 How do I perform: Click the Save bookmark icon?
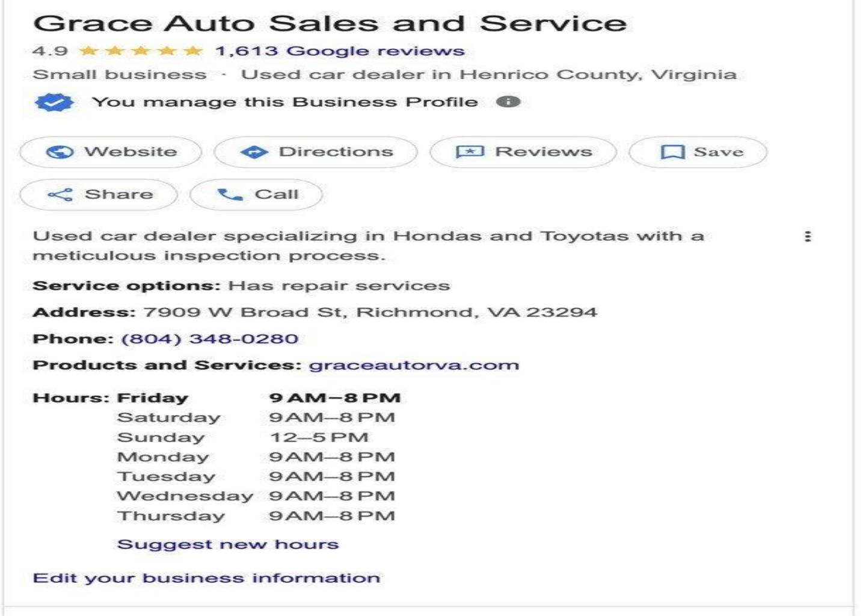(x=672, y=152)
